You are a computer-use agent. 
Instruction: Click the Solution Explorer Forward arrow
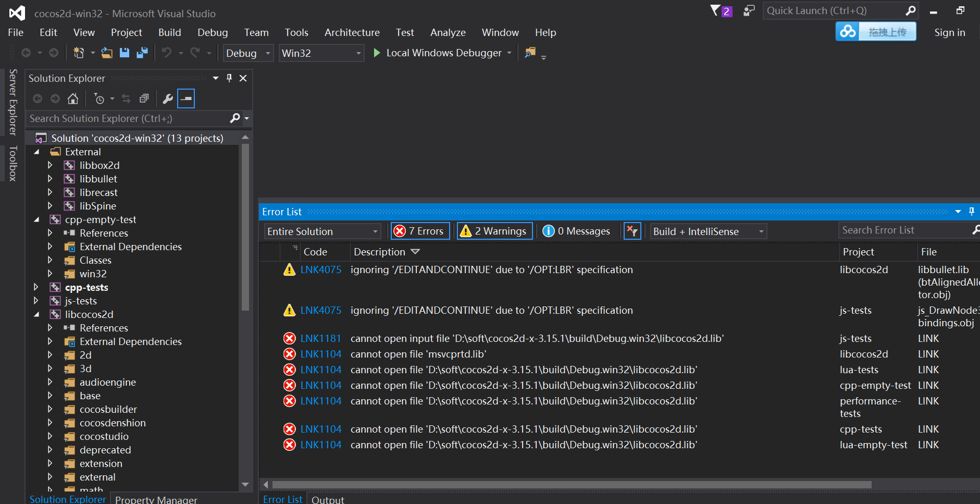tap(55, 99)
